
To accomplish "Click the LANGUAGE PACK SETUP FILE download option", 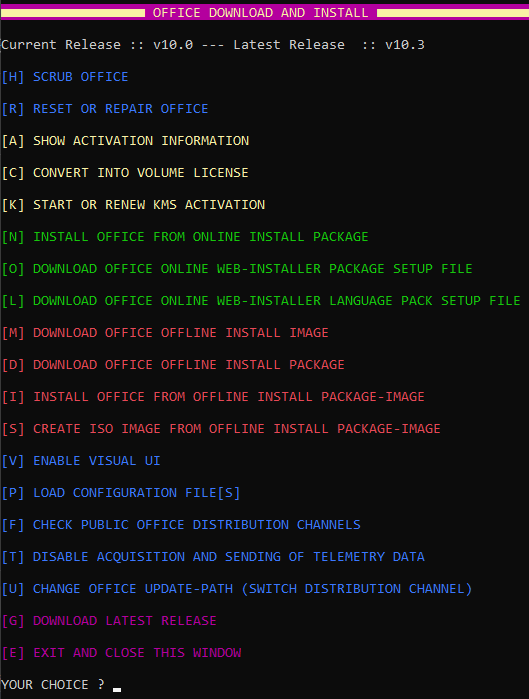I will point(261,301).
